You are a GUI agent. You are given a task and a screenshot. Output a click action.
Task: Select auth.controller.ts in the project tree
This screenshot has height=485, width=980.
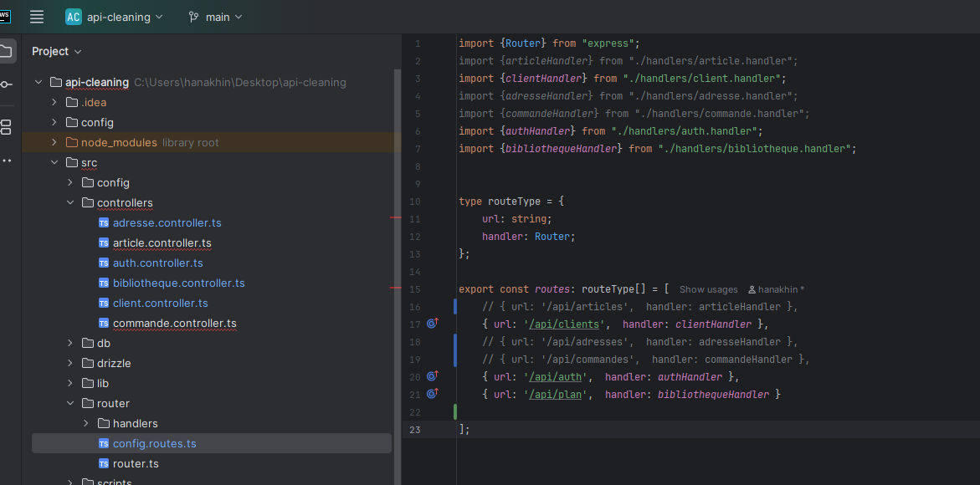tap(157, 263)
